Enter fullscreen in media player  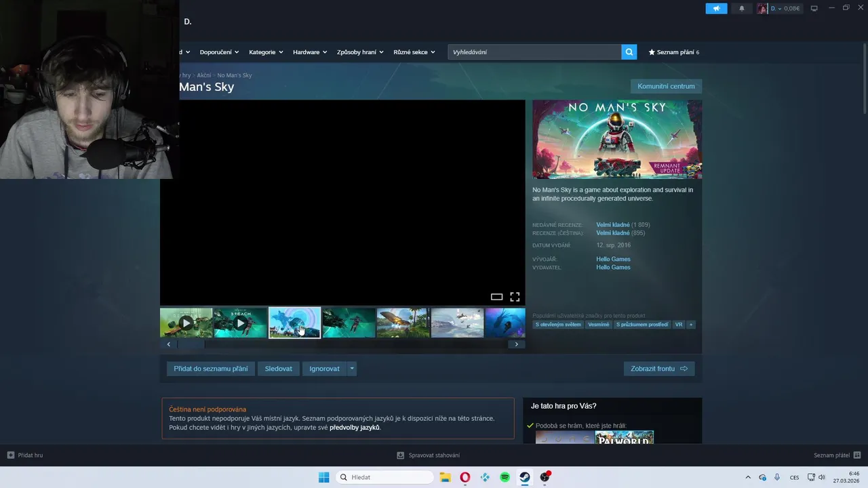[x=515, y=297]
